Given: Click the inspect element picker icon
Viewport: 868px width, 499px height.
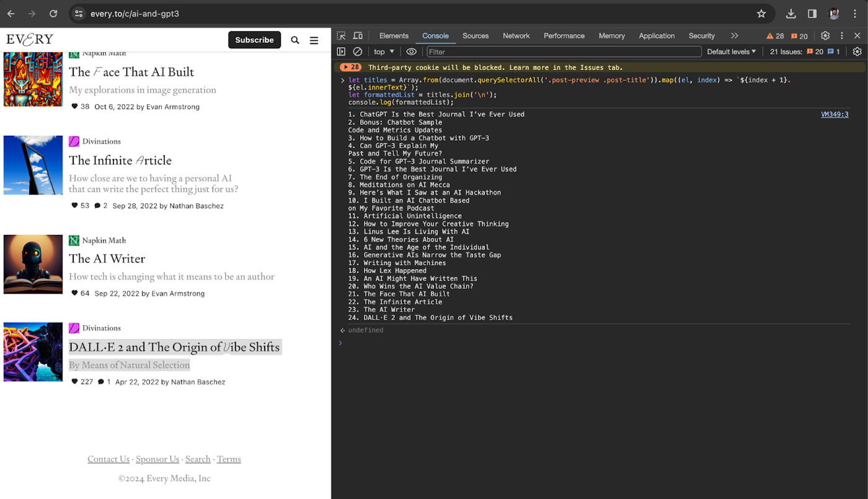Looking at the screenshot, I should [342, 36].
